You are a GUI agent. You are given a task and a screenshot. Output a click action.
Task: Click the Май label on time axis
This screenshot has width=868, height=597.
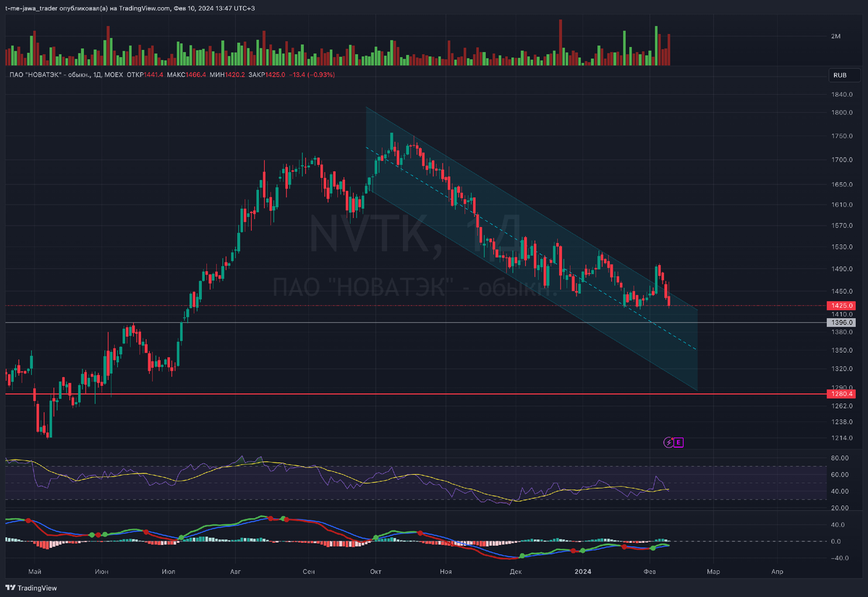coord(33,572)
